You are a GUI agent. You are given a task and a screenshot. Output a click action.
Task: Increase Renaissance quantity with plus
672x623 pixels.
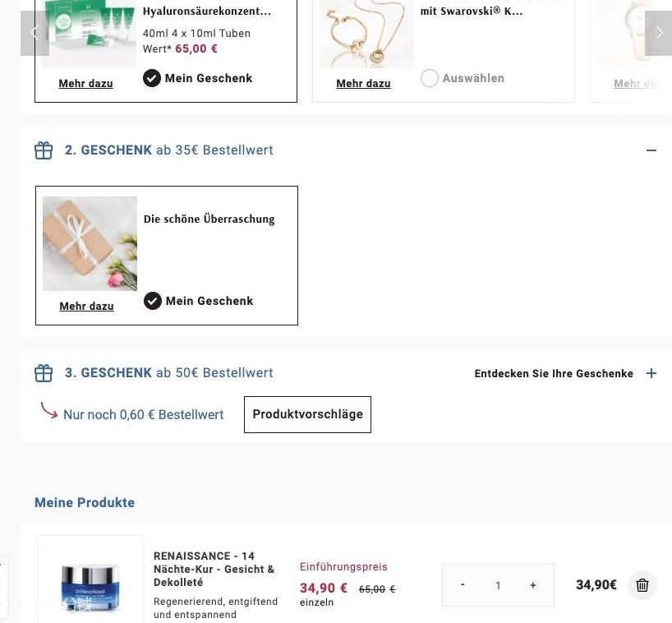[x=533, y=585]
